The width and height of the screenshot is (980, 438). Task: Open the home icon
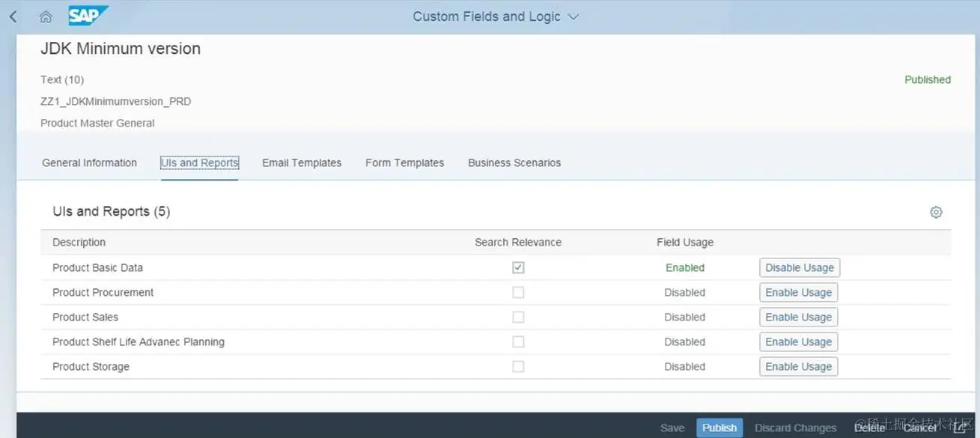pyautogui.click(x=46, y=16)
